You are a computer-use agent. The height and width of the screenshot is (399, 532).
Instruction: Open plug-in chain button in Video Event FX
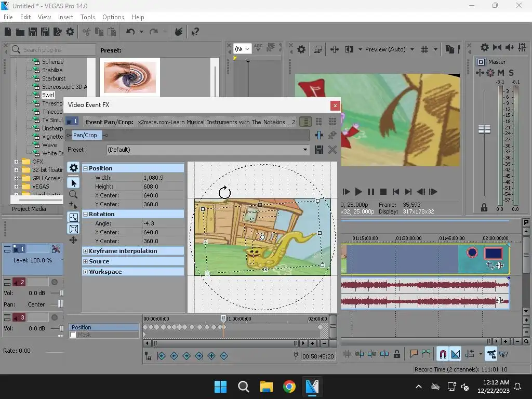click(x=318, y=135)
